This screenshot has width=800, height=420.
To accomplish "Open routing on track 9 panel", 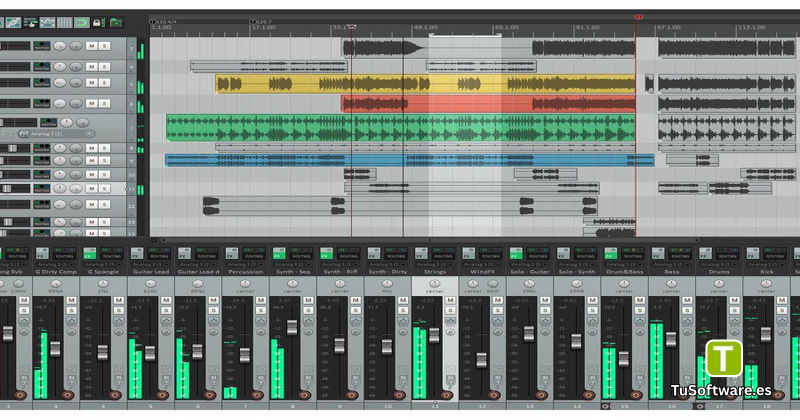I will 42,160.
